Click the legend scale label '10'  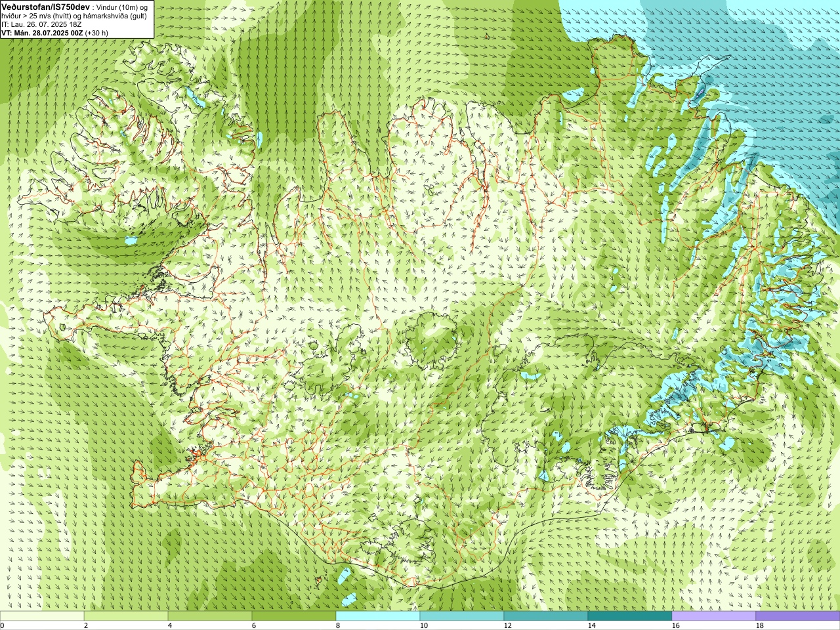click(x=423, y=626)
